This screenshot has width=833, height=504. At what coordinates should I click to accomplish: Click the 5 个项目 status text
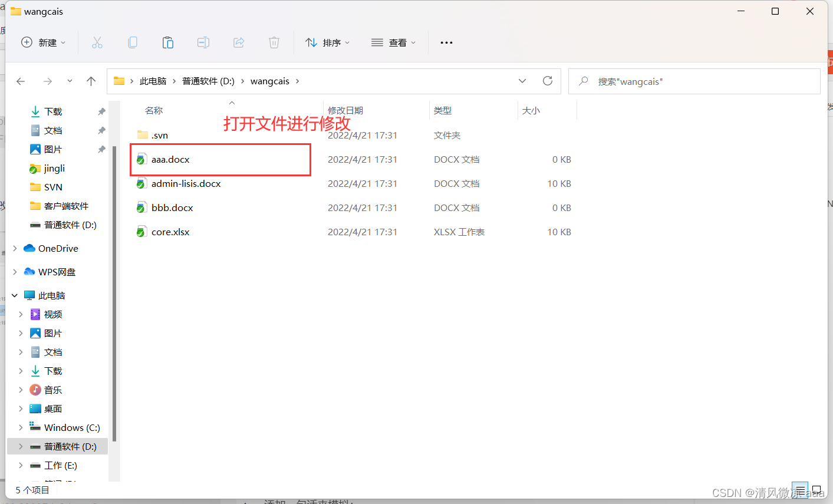pyautogui.click(x=32, y=490)
